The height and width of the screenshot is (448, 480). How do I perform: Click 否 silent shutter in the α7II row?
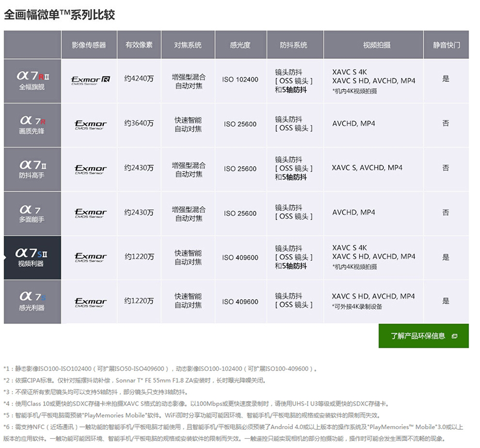coord(446,168)
